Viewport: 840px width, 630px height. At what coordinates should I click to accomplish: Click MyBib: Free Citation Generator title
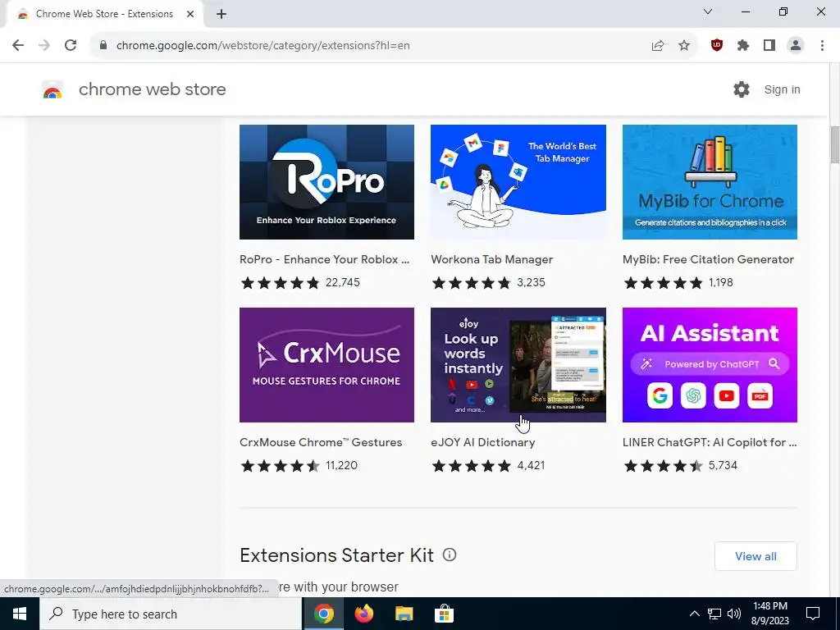click(708, 259)
